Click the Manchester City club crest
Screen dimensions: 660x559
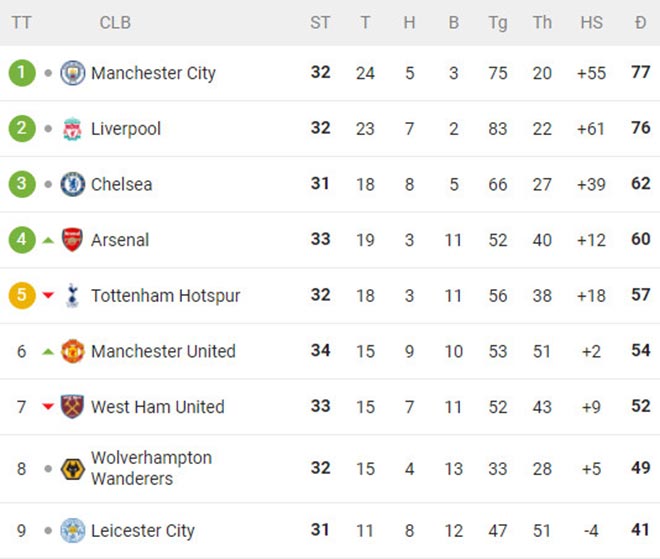coord(73,73)
